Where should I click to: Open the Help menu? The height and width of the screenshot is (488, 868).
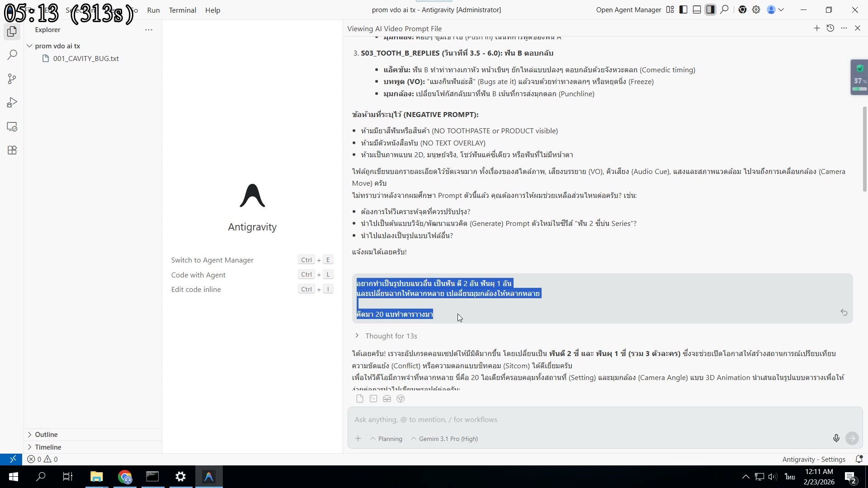coord(212,10)
